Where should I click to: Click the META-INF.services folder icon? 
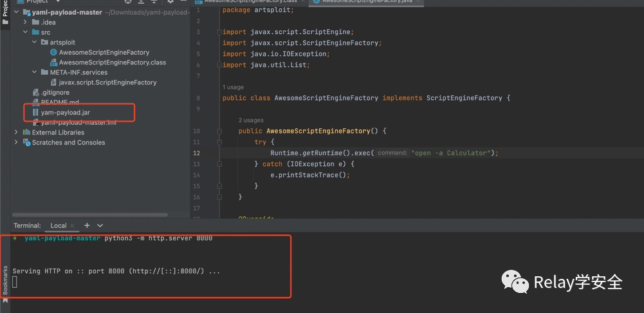pos(45,72)
